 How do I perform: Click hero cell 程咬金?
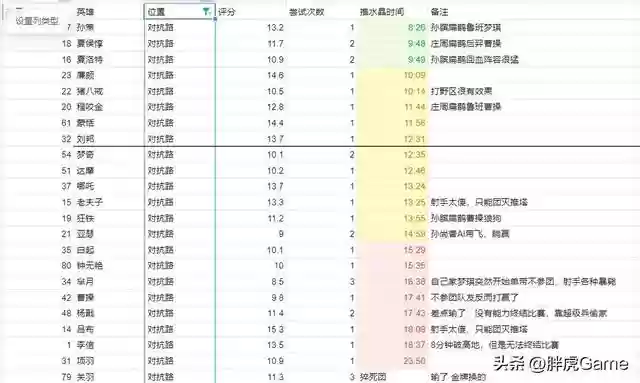click(x=90, y=107)
